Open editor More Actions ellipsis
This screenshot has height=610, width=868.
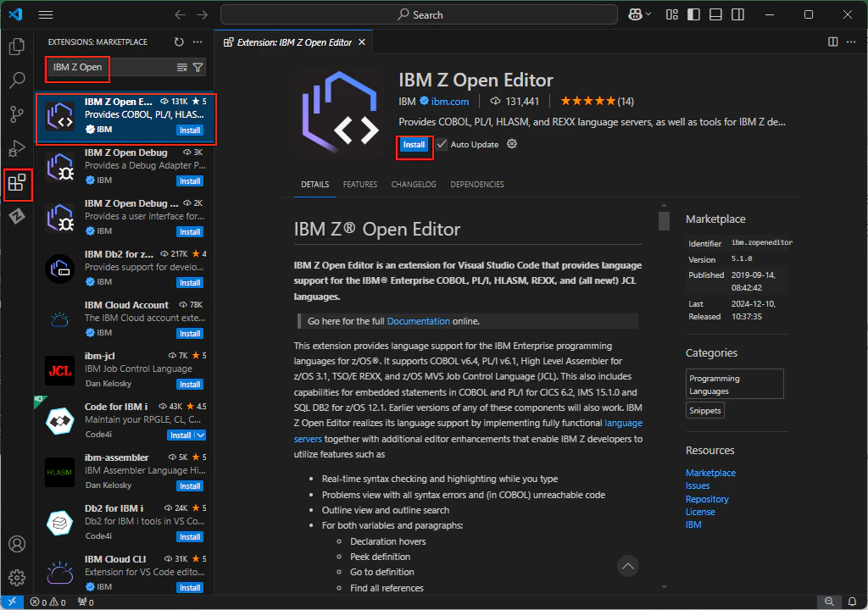pyautogui.click(x=851, y=42)
